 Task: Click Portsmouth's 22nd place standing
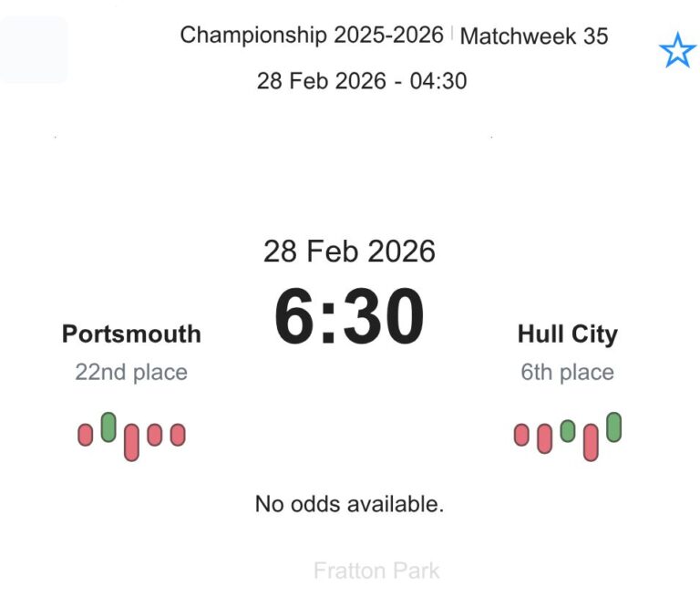131,372
